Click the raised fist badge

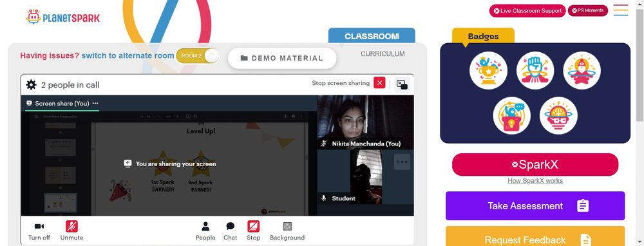[x=535, y=70]
